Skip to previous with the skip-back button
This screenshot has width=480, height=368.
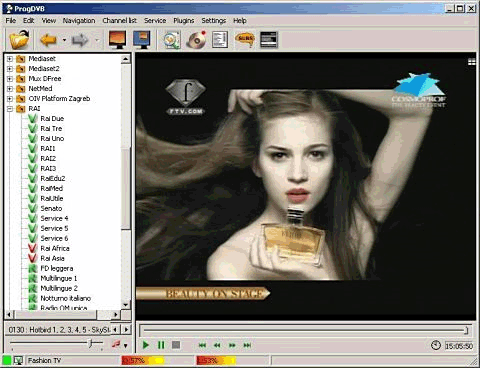pyautogui.click(x=202, y=345)
